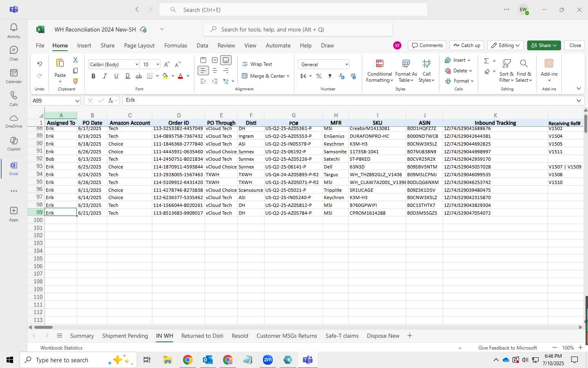Screen dimensions: 588x368
Task: Open the Add-ins button
Action: tap(549, 71)
